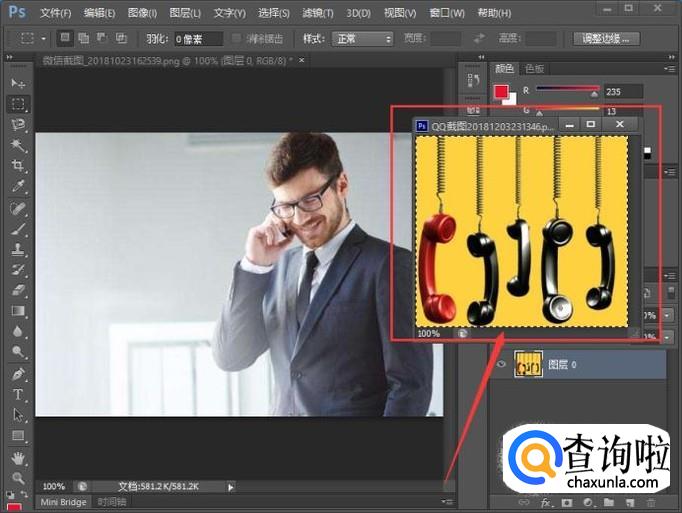Click the 调整边缘 refine edge button
The image size is (682, 513).
[x=606, y=39]
